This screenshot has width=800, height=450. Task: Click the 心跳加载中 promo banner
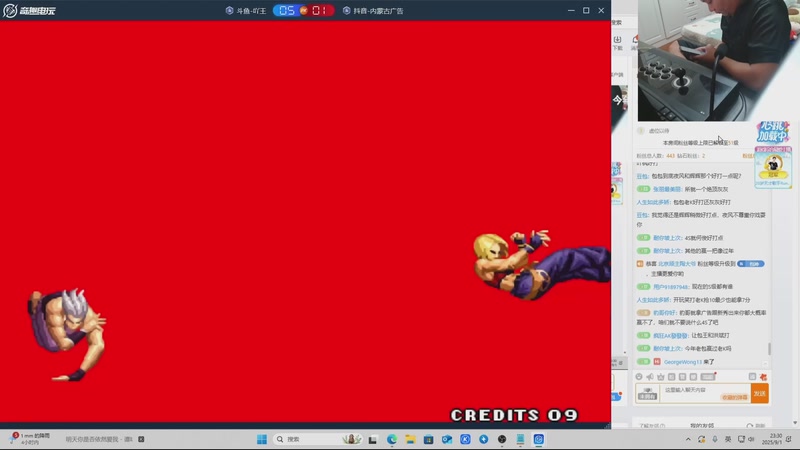pos(773,133)
